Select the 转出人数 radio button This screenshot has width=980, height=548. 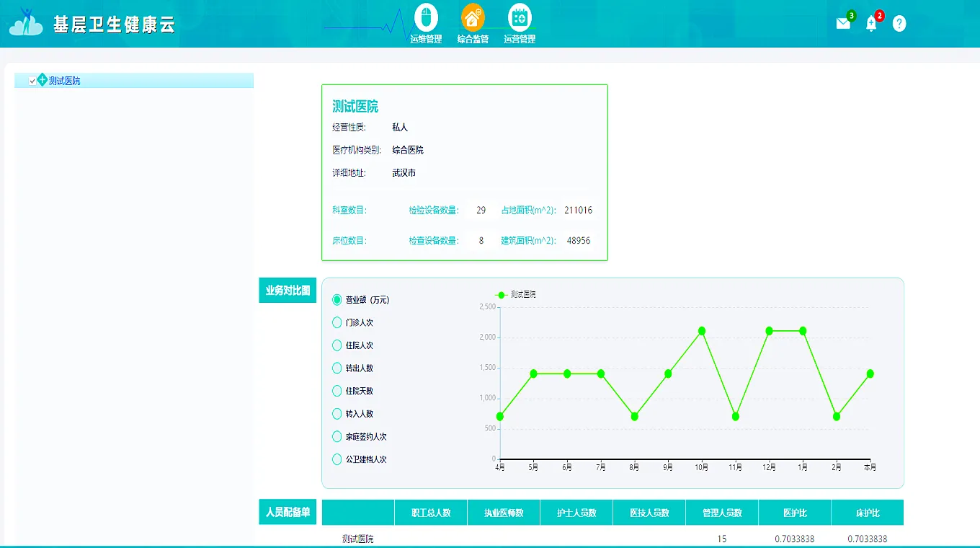337,368
